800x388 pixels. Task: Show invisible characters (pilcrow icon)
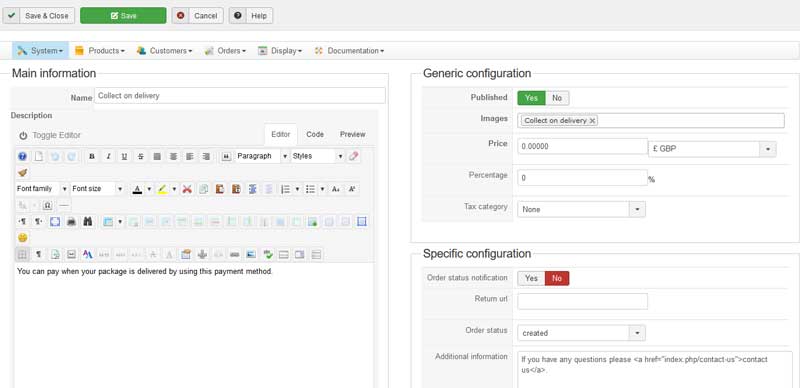pos(38,254)
